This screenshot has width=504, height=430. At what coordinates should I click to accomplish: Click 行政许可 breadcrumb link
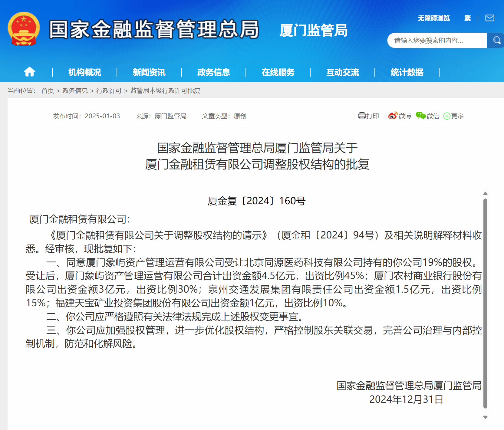(109, 91)
